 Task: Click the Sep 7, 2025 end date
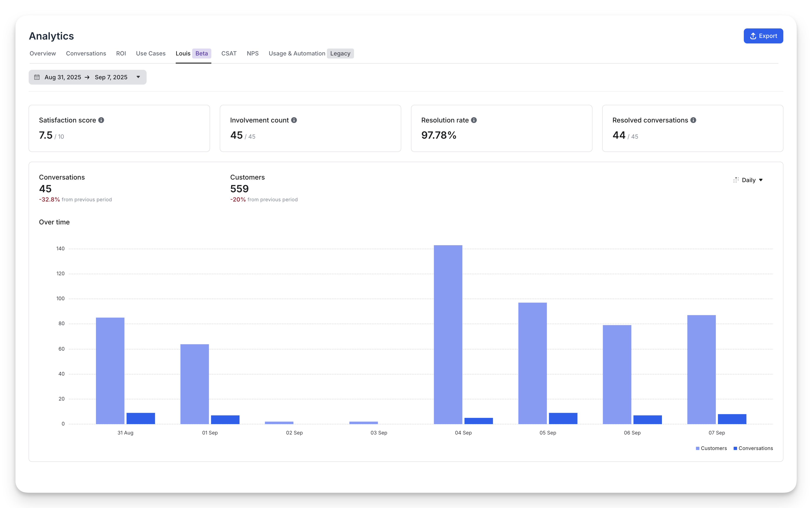point(111,77)
